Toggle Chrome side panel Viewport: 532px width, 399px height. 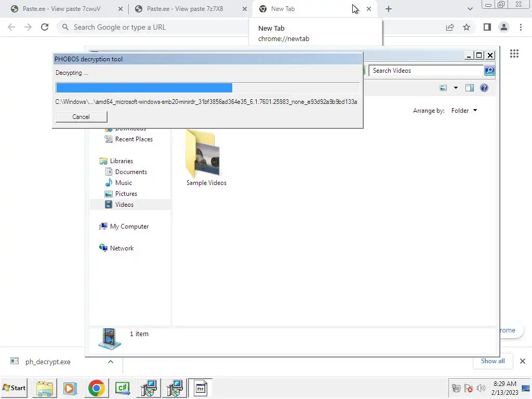(x=487, y=27)
